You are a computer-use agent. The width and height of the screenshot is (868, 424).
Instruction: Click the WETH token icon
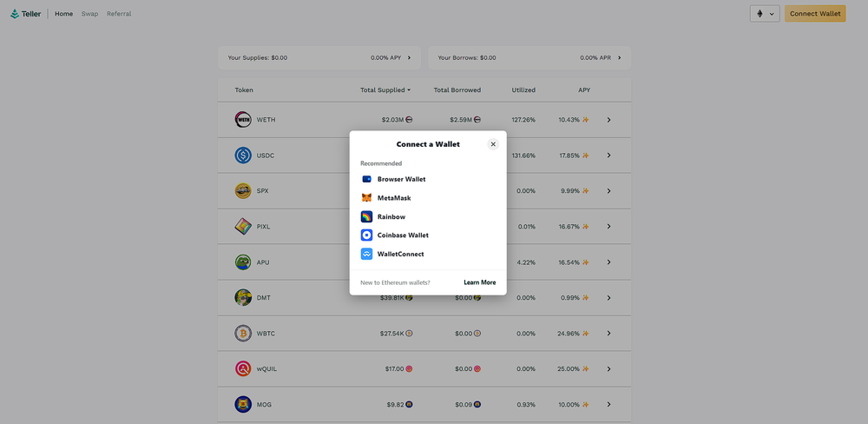[x=243, y=120]
